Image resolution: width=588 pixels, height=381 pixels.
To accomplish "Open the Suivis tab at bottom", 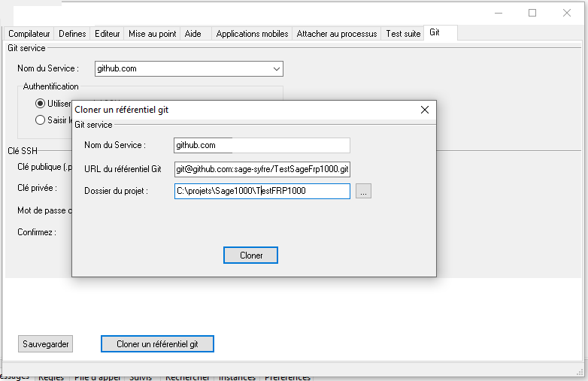I will coord(141,377).
